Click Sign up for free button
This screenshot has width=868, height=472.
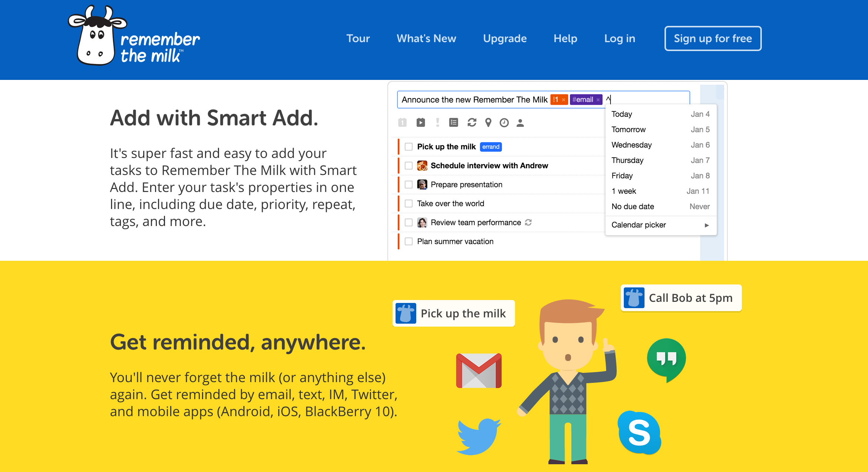pos(713,38)
